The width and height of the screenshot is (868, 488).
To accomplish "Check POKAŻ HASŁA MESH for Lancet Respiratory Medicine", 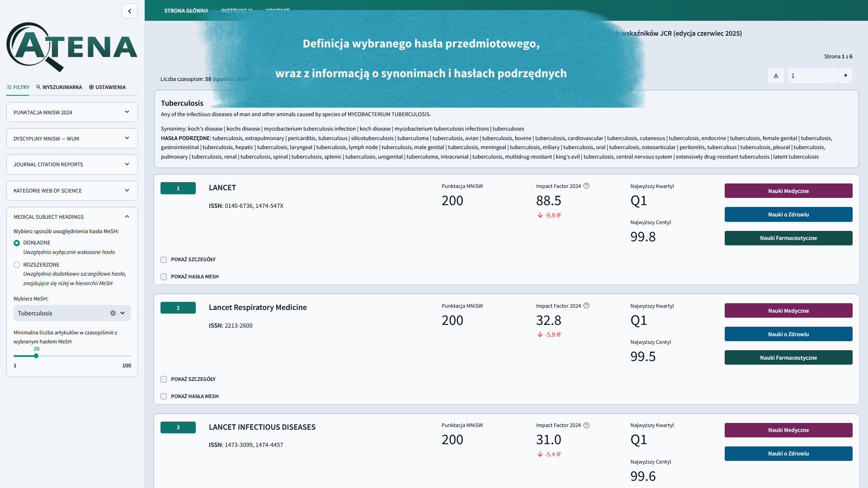I will coord(164,396).
